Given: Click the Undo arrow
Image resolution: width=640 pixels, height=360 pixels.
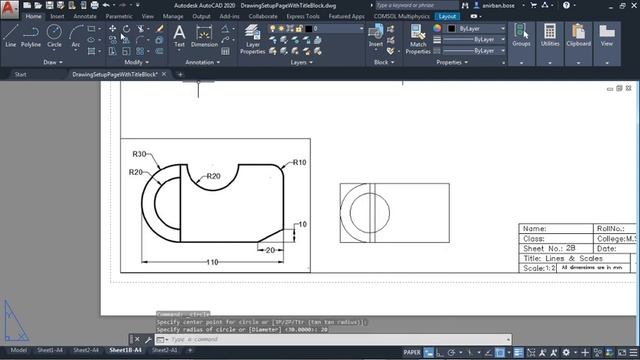Looking at the screenshot, I should tap(106, 5).
